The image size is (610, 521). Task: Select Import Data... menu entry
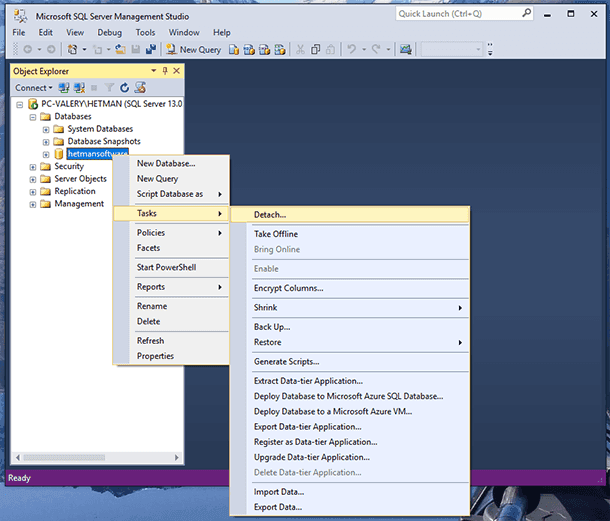coord(350,492)
